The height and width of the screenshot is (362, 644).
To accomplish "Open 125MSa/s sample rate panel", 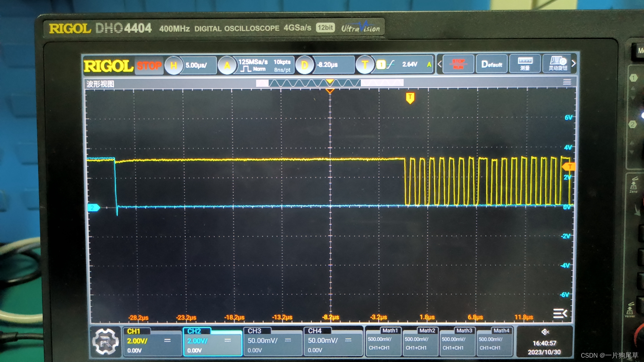I will [x=265, y=65].
